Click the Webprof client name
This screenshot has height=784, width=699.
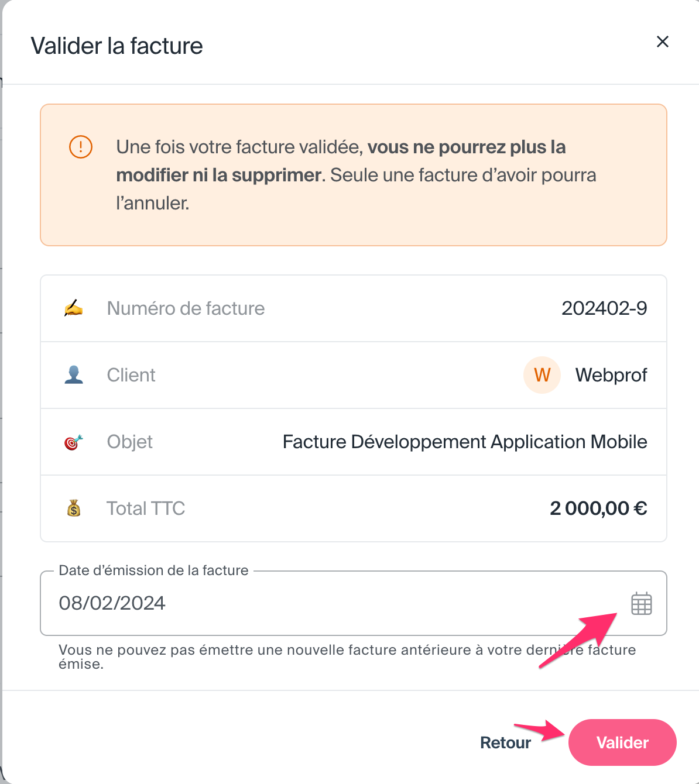pyautogui.click(x=611, y=375)
